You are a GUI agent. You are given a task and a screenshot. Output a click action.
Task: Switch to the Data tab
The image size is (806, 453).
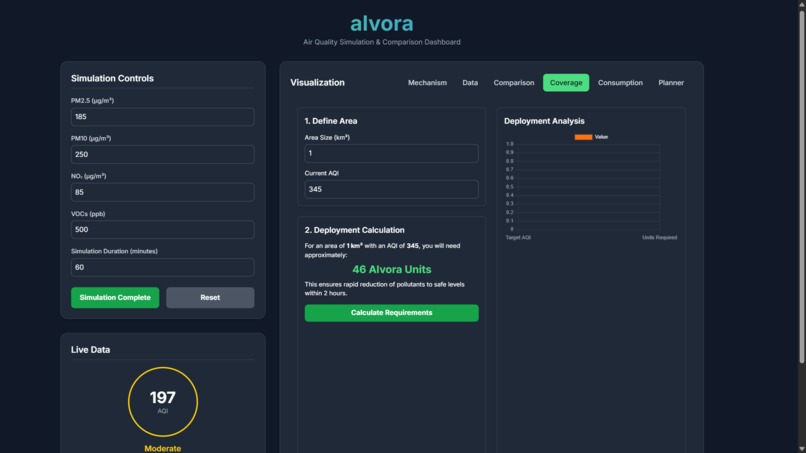tap(470, 83)
